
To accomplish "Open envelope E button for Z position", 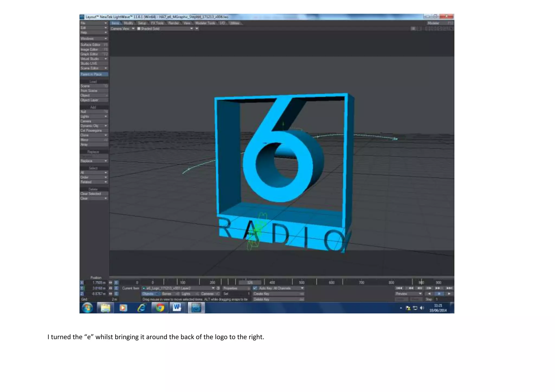I will 116,294.
